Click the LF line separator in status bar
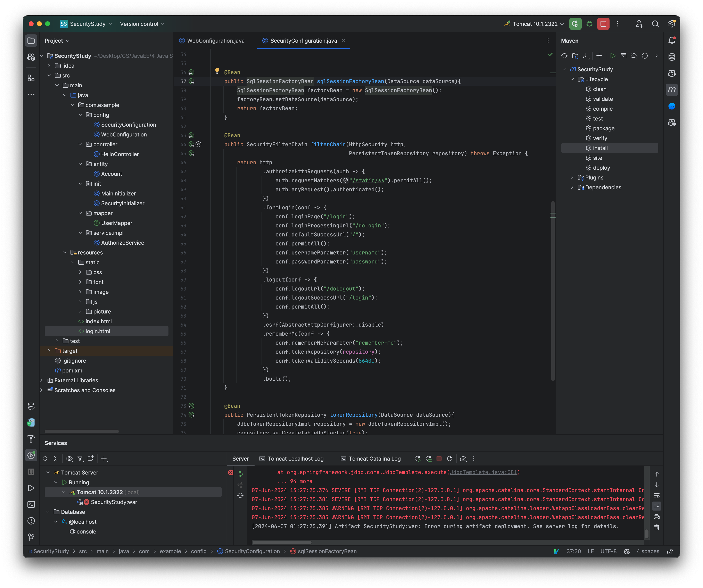Image resolution: width=703 pixels, height=588 pixels. 590,551
